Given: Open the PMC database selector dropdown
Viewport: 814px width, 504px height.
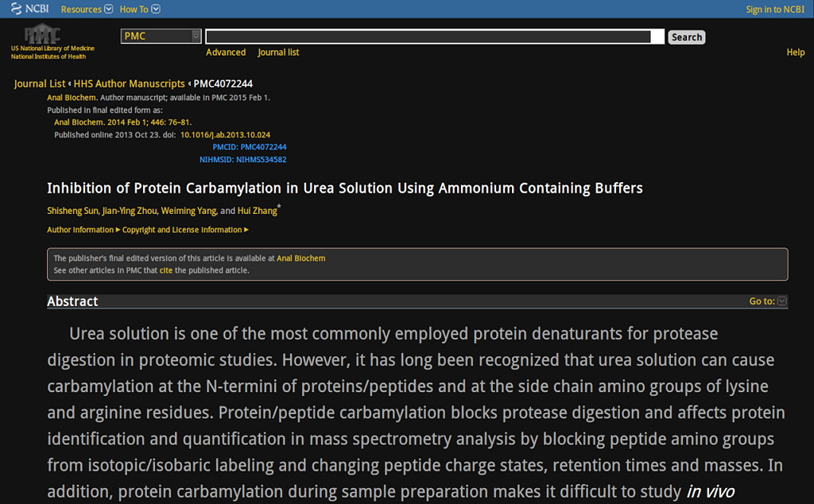Looking at the screenshot, I should (x=194, y=36).
